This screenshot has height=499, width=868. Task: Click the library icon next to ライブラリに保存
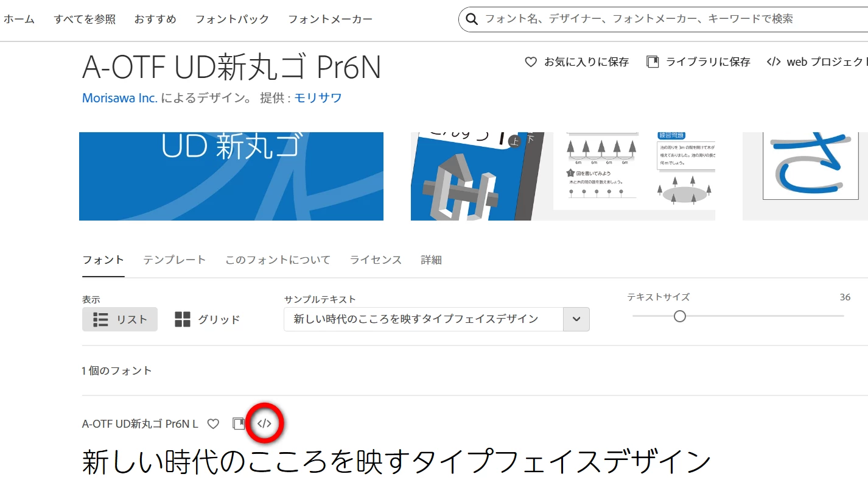tap(653, 62)
